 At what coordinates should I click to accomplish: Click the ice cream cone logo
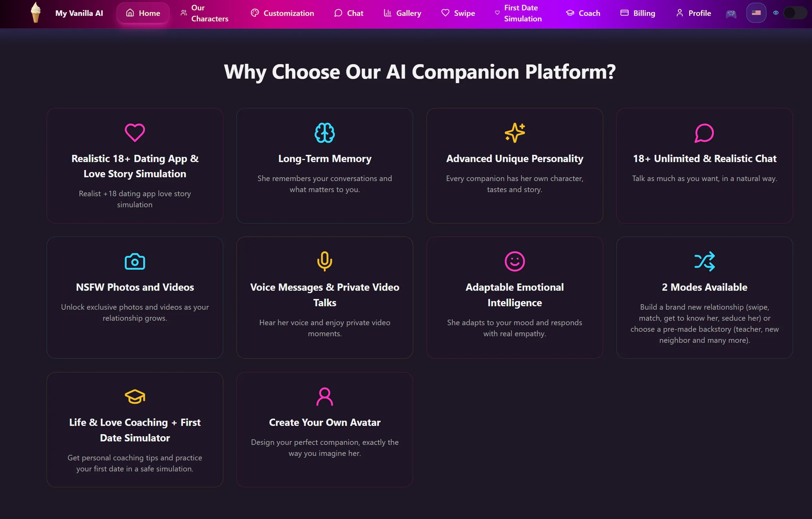pyautogui.click(x=36, y=12)
